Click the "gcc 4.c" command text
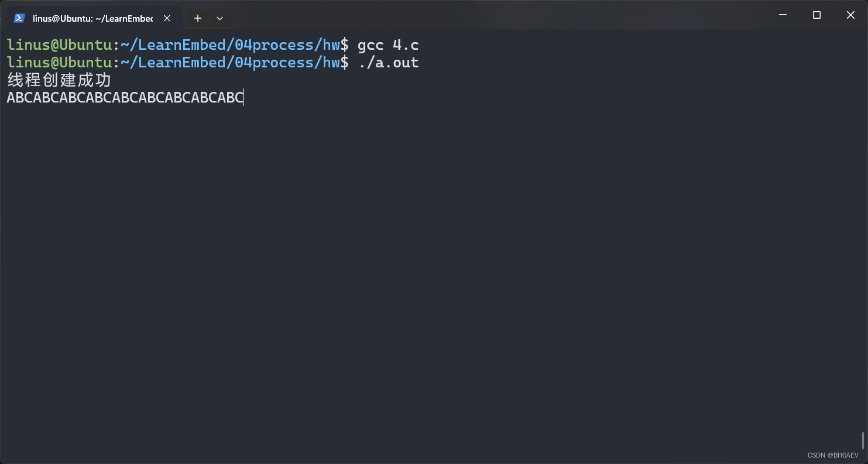 coord(388,45)
